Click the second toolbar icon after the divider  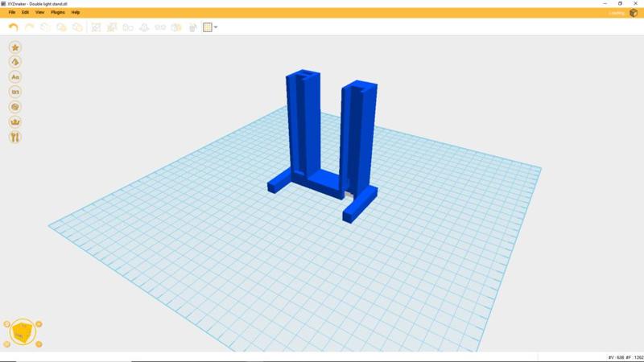pyautogui.click(x=112, y=27)
